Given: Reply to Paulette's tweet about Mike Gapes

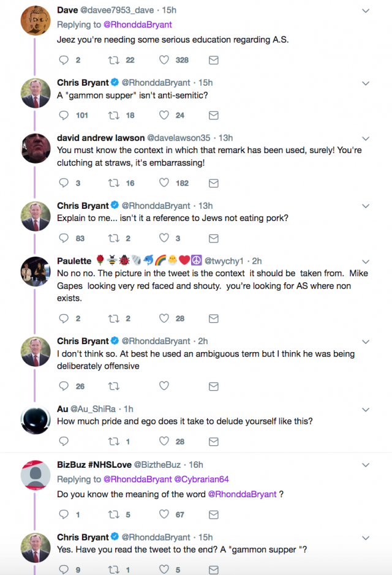Looking at the screenshot, I should point(64,318).
